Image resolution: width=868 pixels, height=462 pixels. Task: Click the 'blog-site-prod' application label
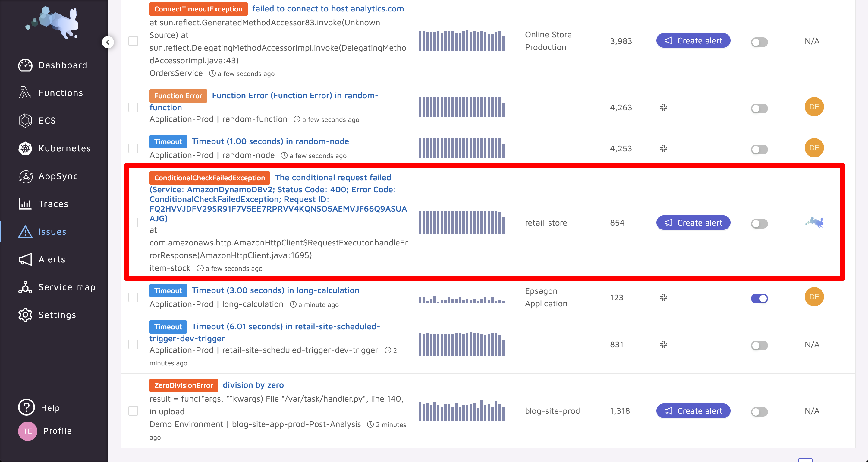tap(552, 411)
